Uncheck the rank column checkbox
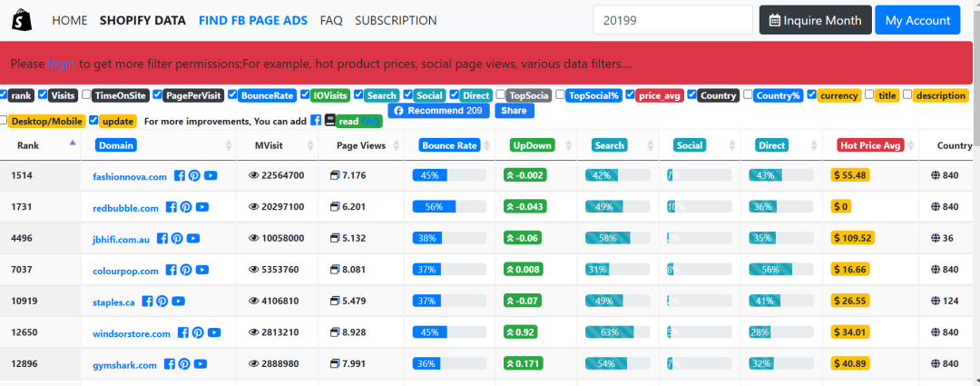The width and height of the screenshot is (980, 386). (4, 95)
